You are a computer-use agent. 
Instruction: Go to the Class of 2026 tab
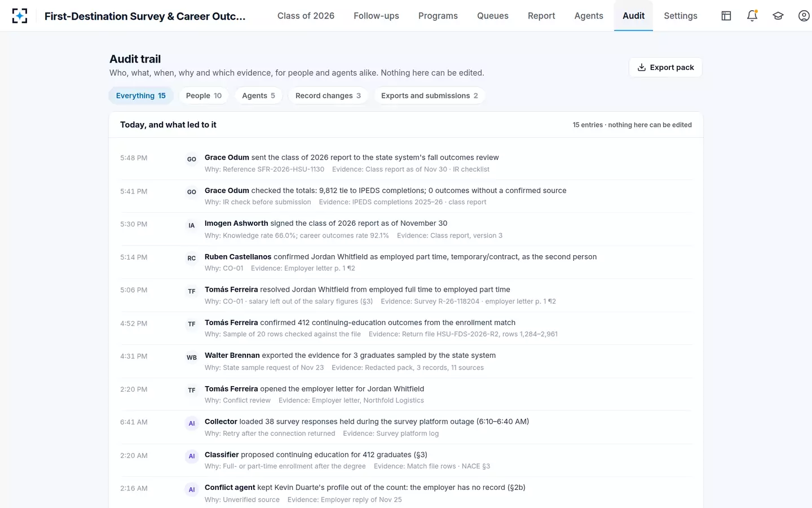[306, 16]
